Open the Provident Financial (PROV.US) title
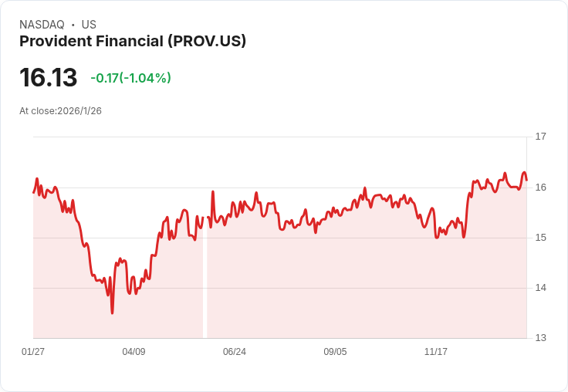Screen dimensions: 568x392 133,42
